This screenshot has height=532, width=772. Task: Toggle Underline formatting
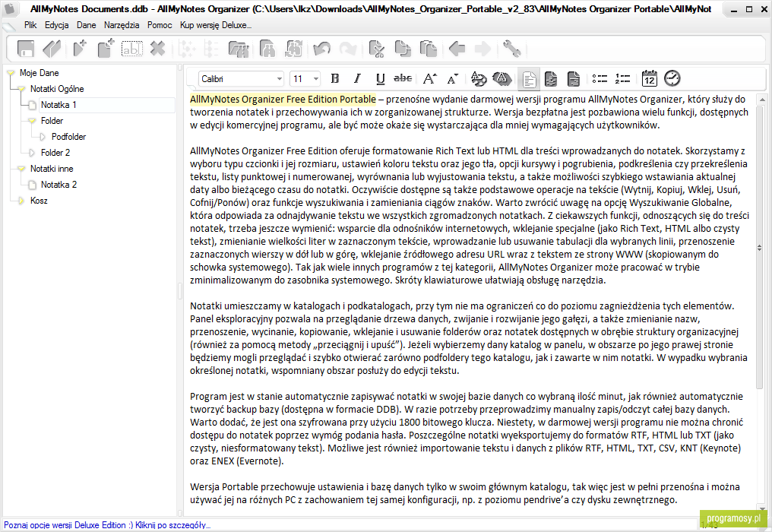pos(380,78)
